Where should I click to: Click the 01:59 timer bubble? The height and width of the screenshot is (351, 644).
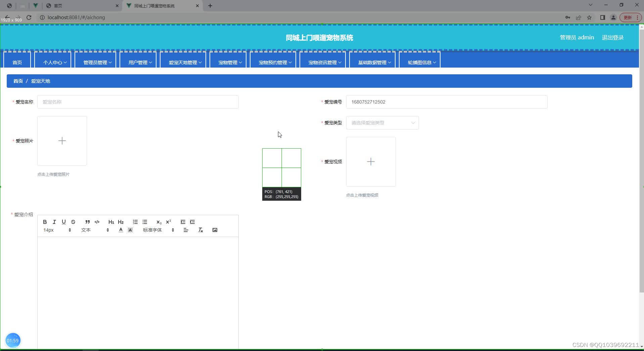[x=13, y=341]
